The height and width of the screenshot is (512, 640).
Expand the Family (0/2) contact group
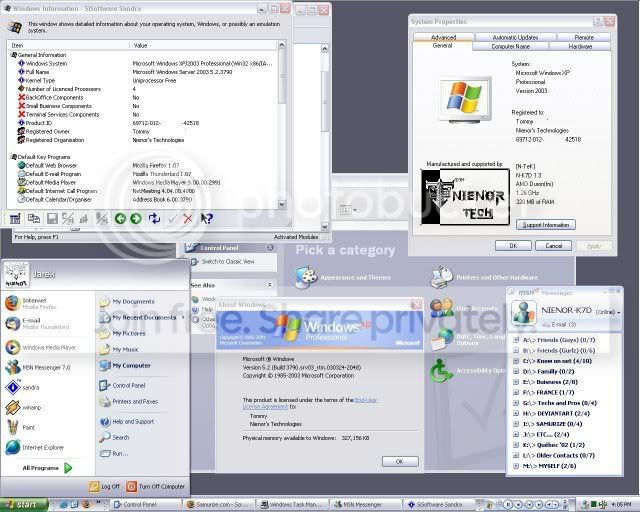tap(516, 372)
